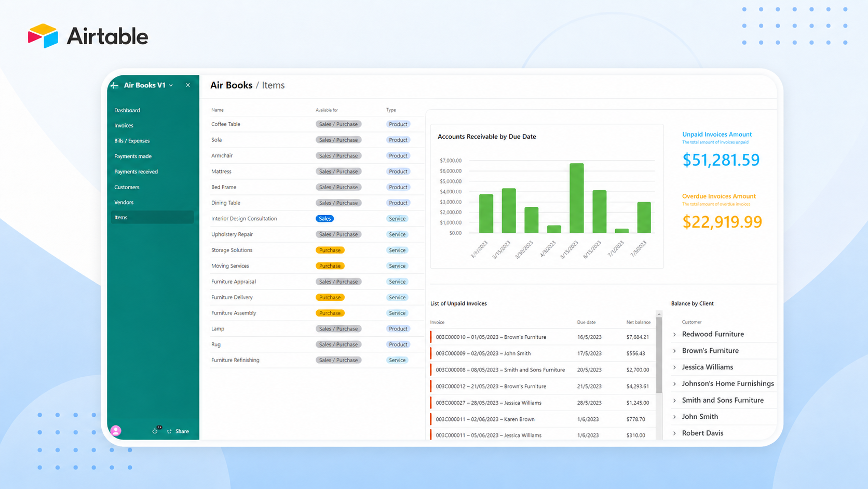The width and height of the screenshot is (868, 489).
Task: Click the Due date column header
Action: [586, 322]
